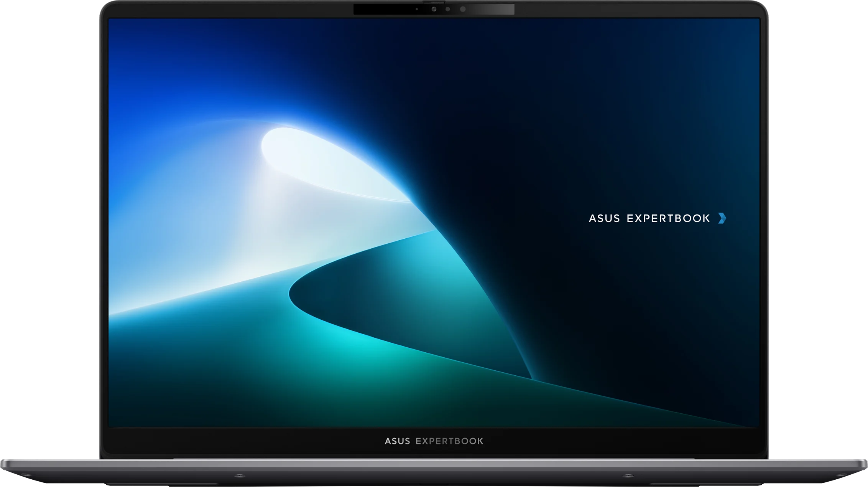The width and height of the screenshot is (868, 487).
Task: Click the ASUS word on the wallpaper
Action: coord(604,218)
